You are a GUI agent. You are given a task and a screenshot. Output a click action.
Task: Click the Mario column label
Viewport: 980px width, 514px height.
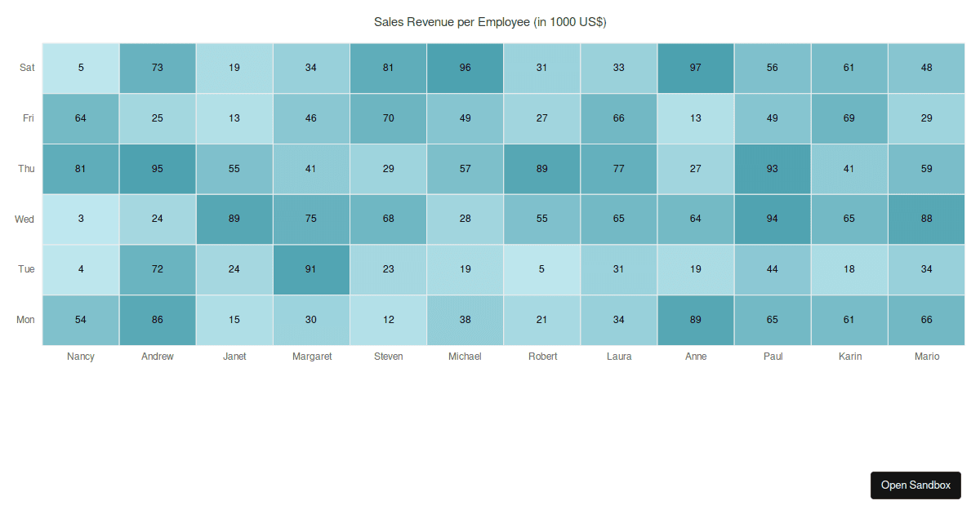926,357
